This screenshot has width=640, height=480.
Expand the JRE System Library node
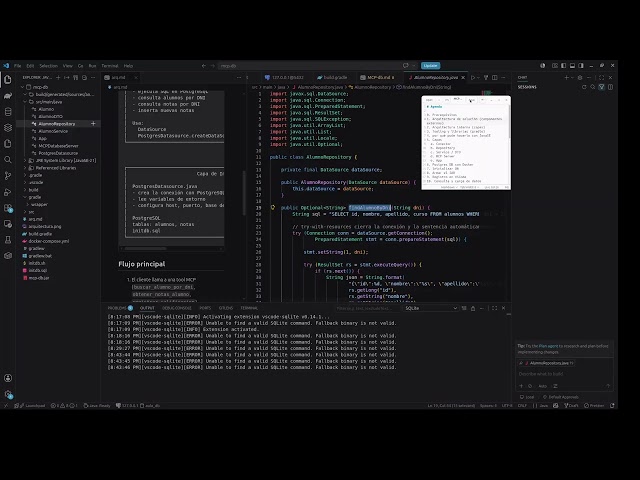click(x=25, y=160)
